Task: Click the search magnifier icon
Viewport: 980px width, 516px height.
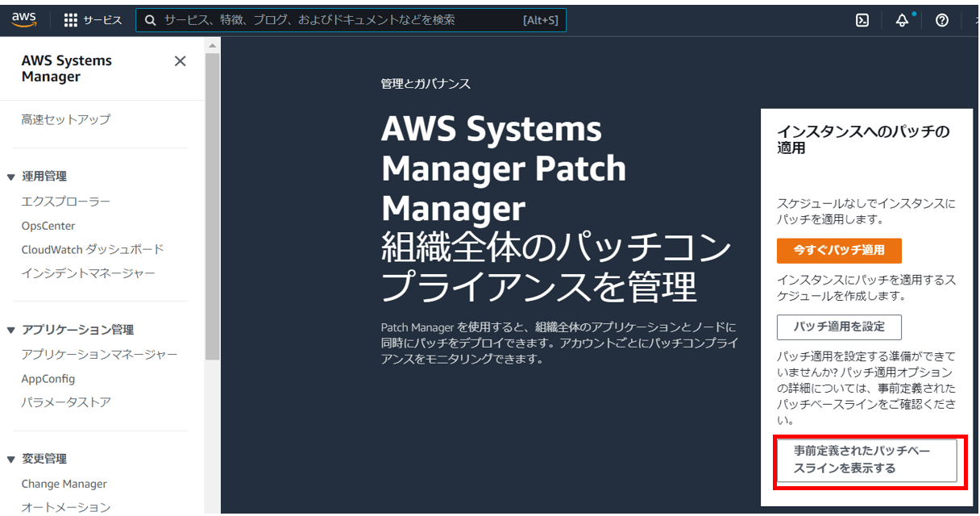Action: 150,20
